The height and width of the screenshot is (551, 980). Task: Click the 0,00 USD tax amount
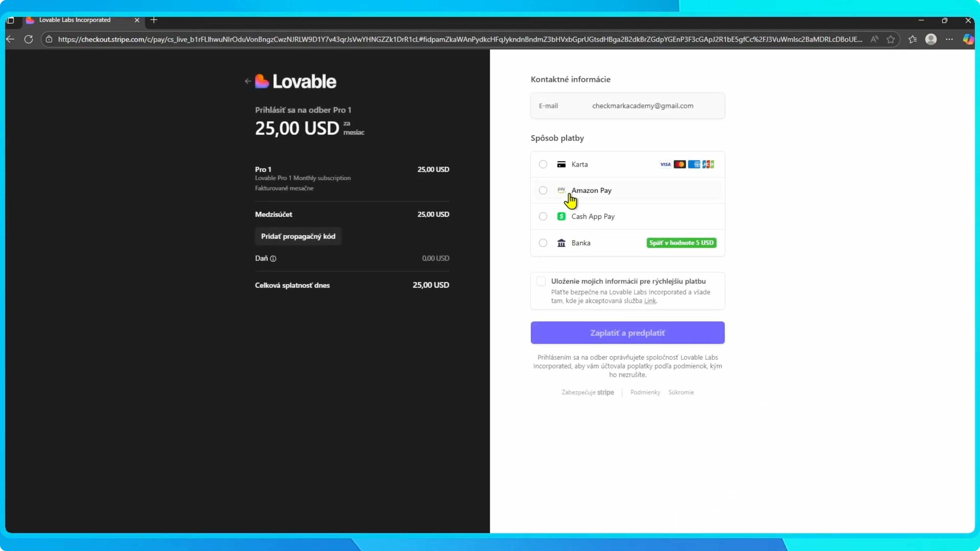pos(436,258)
